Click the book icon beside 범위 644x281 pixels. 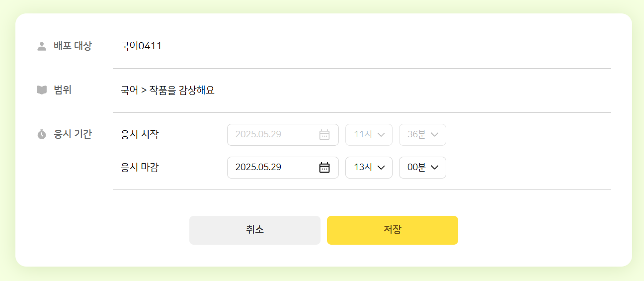click(x=42, y=90)
